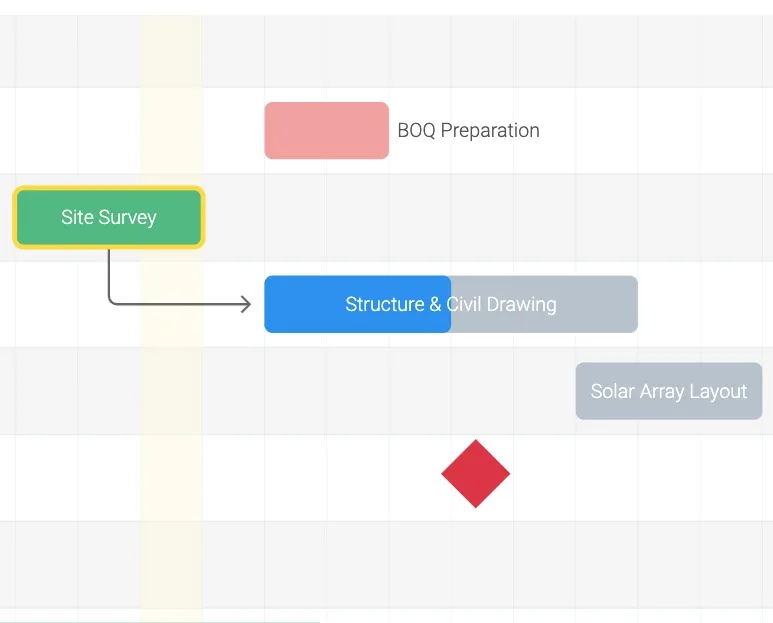
Task: Click the empty grey row at the top
Action: tap(400, 50)
